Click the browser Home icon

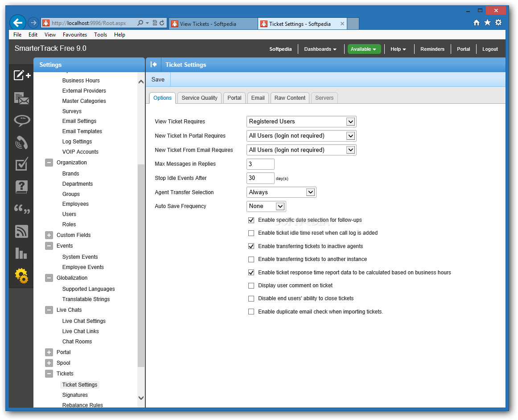[x=477, y=22]
